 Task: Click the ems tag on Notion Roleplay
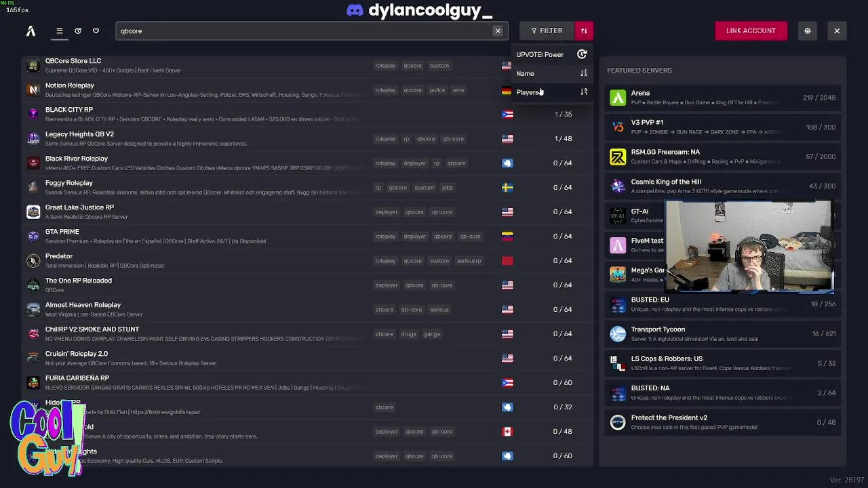pyautogui.click(x=458, y=90)
